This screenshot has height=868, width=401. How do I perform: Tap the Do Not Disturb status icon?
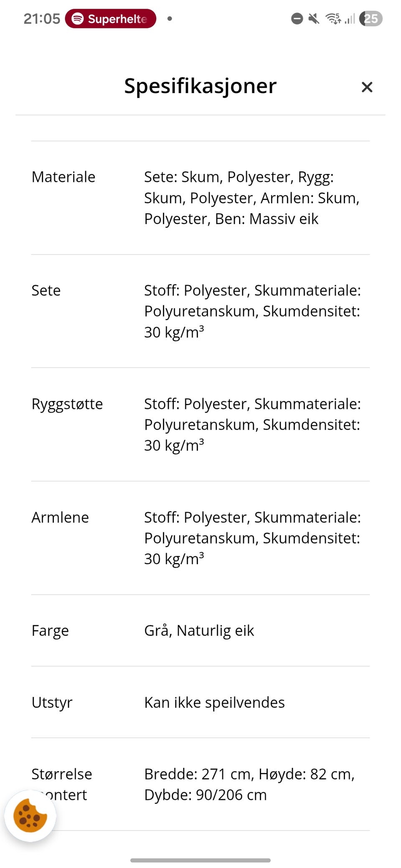(297, 18)
